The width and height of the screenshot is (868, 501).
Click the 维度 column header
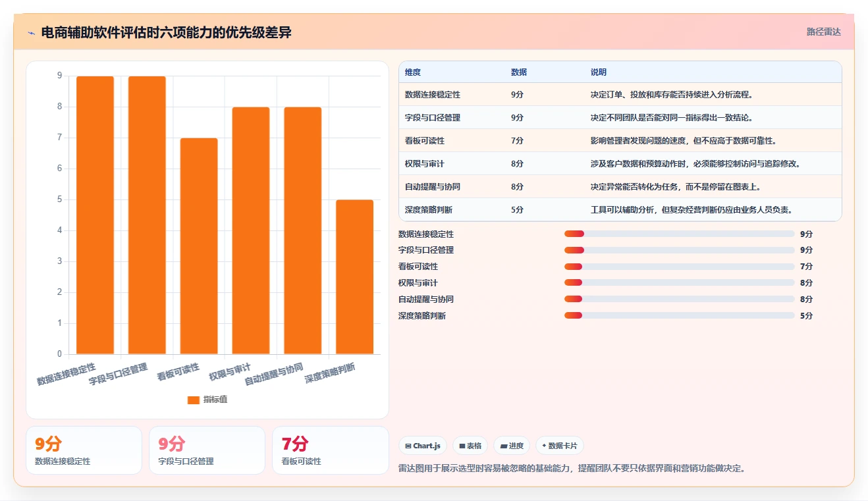tap(413, 72)
